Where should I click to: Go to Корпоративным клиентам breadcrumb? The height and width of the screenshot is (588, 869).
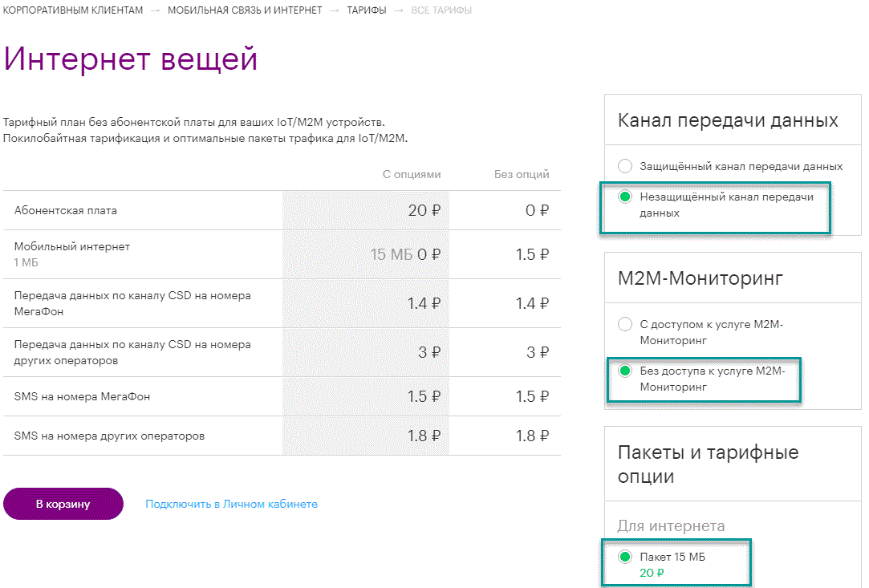coord(74,10)
